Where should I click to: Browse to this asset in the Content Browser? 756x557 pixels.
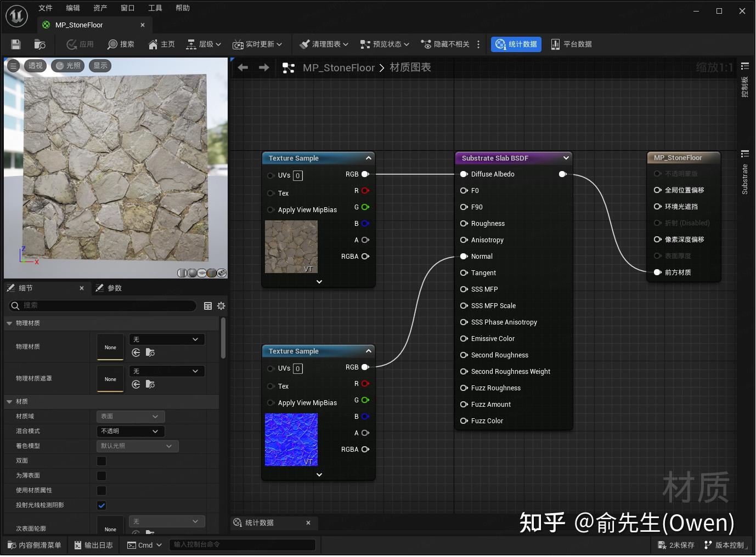coord(39,44)
